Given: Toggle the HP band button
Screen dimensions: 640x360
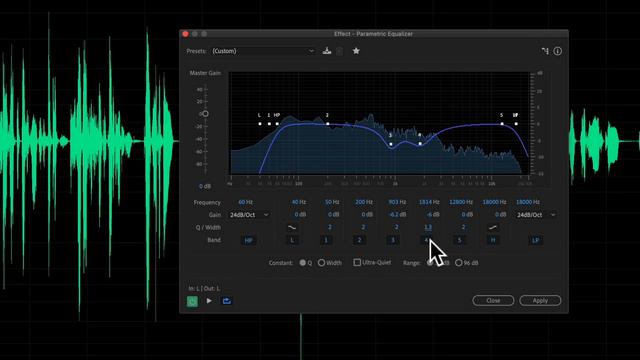Looking at the screenshot, I should pyautogui.click(x=248, y=240).
